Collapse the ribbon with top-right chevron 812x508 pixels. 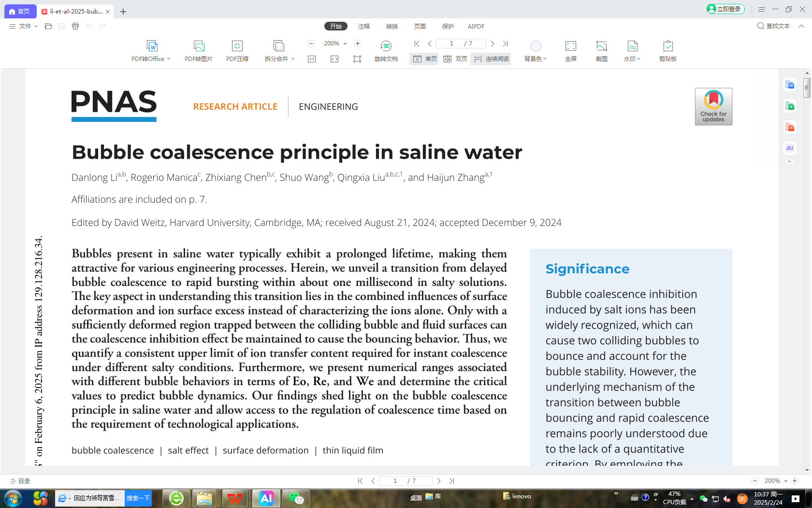801,26
